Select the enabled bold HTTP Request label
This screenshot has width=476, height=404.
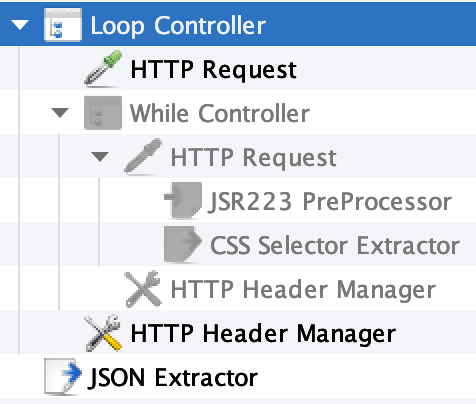214,70
